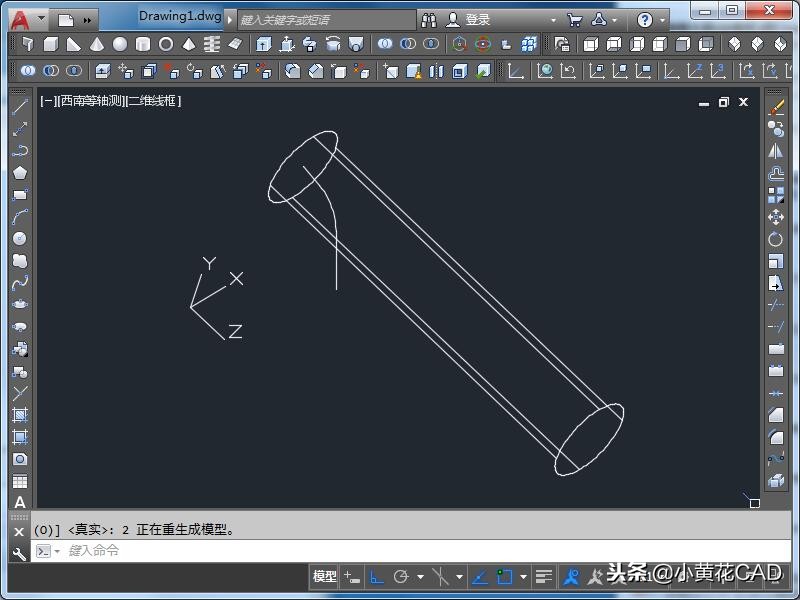The width and height of the screenshot is (800, 600).
Task: Click the Shell solid editing icon
Action: click(x=460, y=71)
